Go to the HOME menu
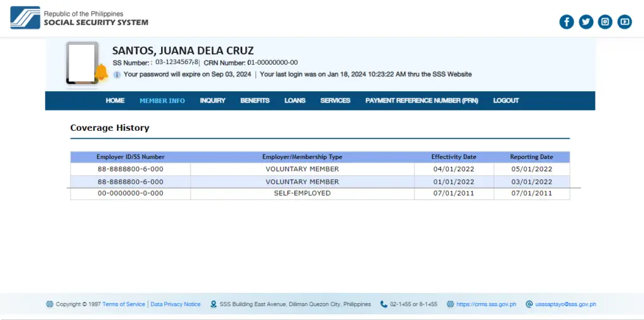Image resolution: width=644 pixels, height=320 pixels. tap(115, 101)
